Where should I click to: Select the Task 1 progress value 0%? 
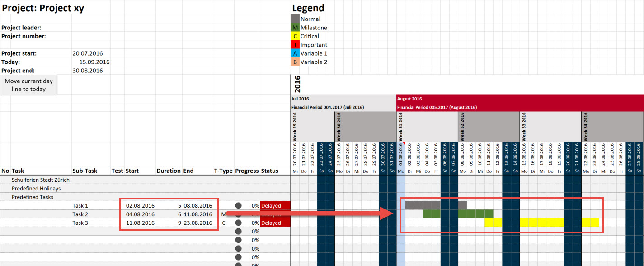tap(255, 205)
